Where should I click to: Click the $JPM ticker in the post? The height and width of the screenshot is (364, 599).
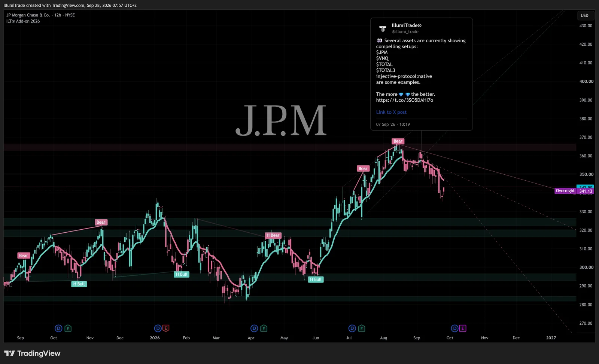click(382, 52)
